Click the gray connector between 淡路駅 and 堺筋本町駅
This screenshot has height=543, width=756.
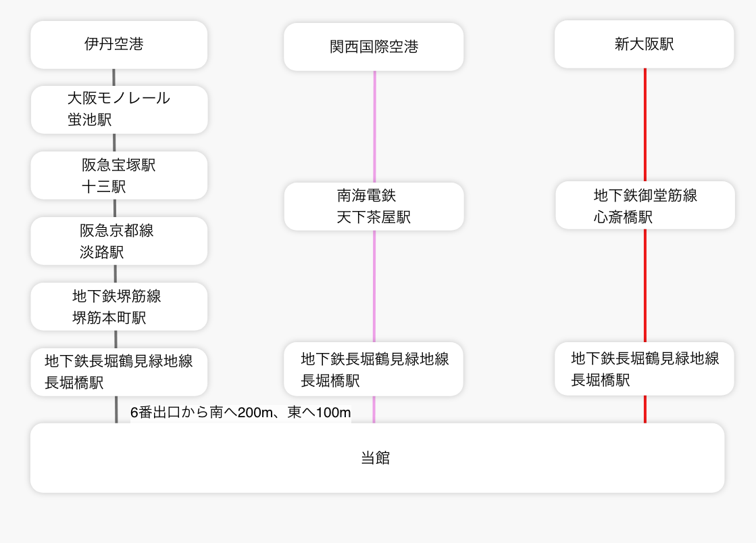pos(115,274)
